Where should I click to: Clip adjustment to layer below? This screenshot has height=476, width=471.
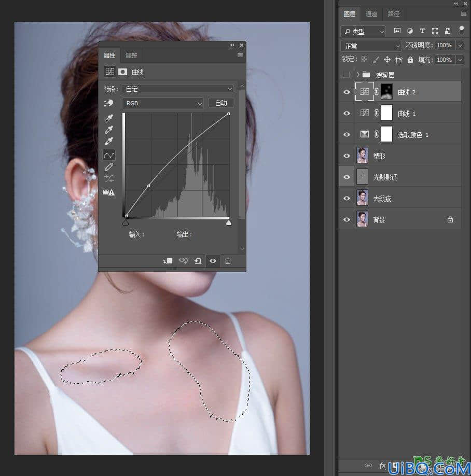coord(168,261)
